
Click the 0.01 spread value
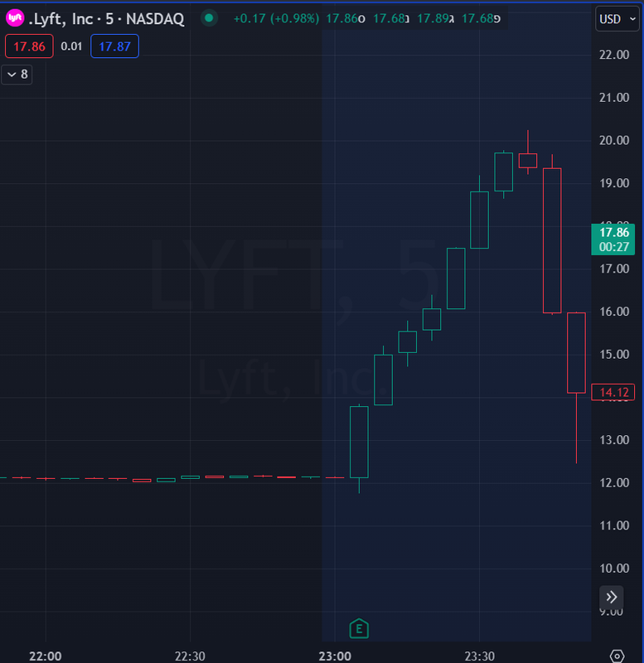(71, 46)
